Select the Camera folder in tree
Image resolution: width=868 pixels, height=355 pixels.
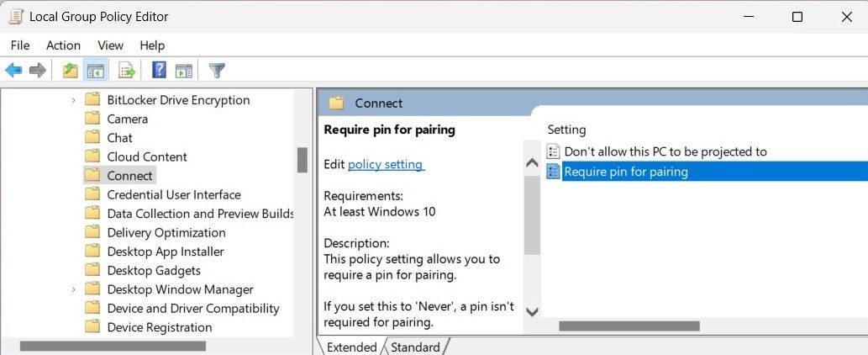[x=127, y=119]
